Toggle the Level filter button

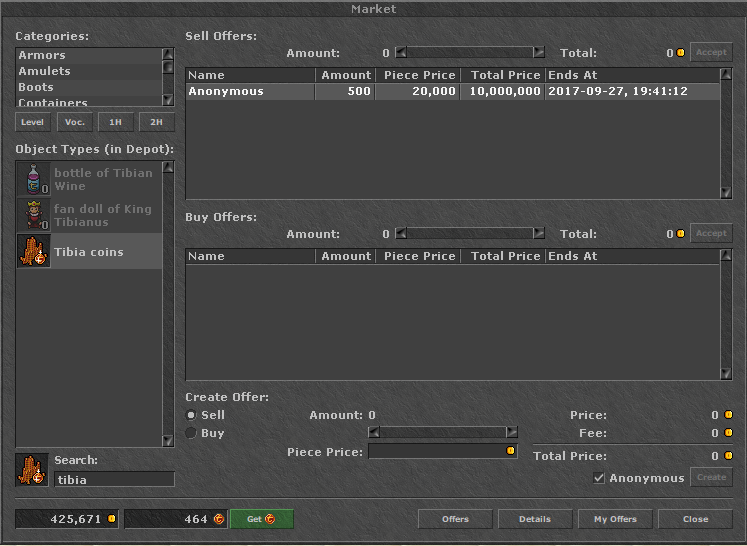[32, 122]
